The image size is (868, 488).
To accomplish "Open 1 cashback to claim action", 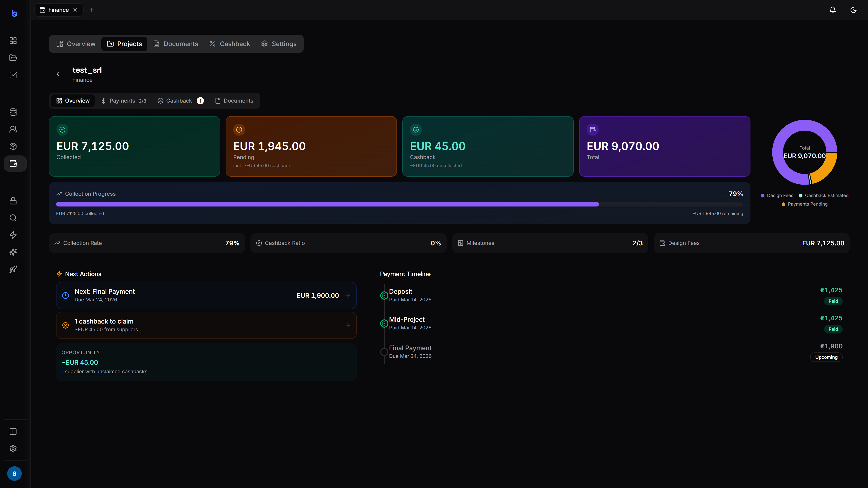I will [206, 325].
